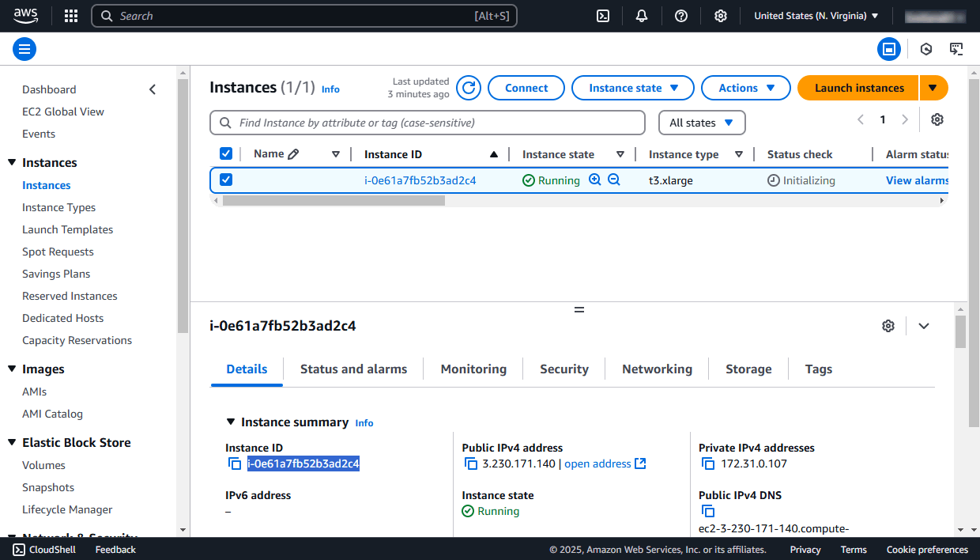The width and height of the screenshot is (980, 560).
Task: View AWS notifications bell
Action: (641, 16)
